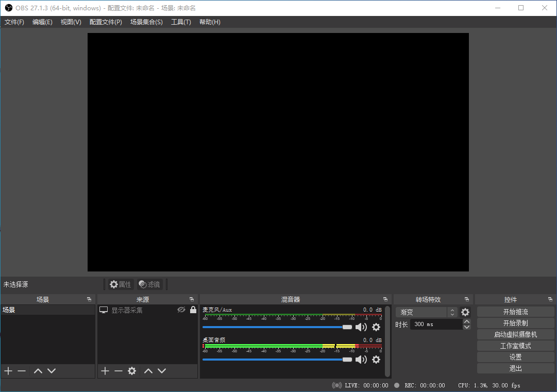静音麦克风/Aux（扬声器图标）
557x392 pixels.
tap(361, 327)
